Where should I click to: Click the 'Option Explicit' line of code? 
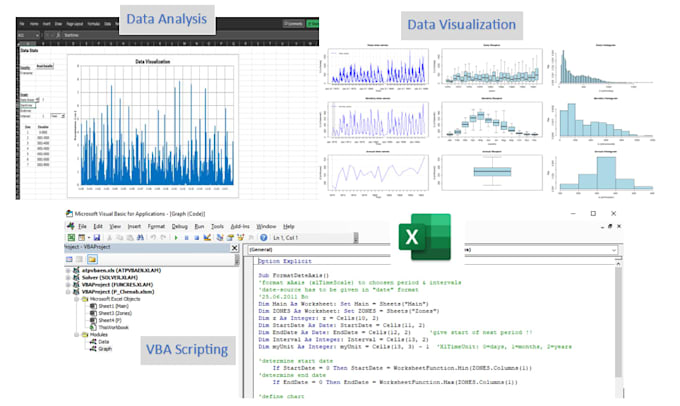click(285, 261)
